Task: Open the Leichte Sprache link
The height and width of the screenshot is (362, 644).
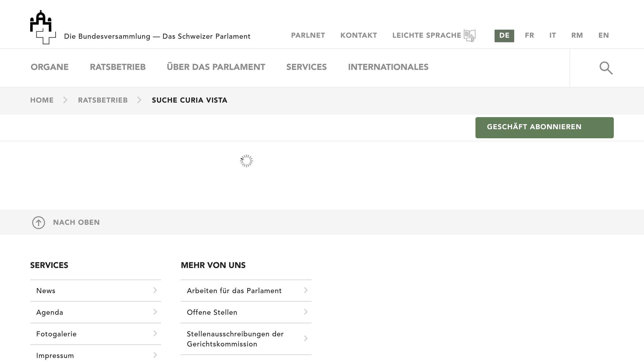Action: click(x=427, y=36)
